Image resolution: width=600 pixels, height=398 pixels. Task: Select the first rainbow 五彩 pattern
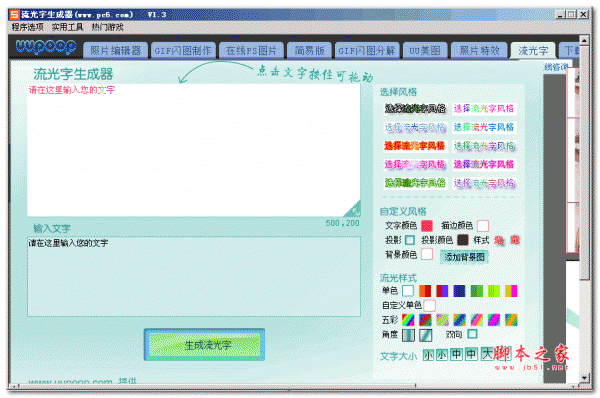[408, 320]
